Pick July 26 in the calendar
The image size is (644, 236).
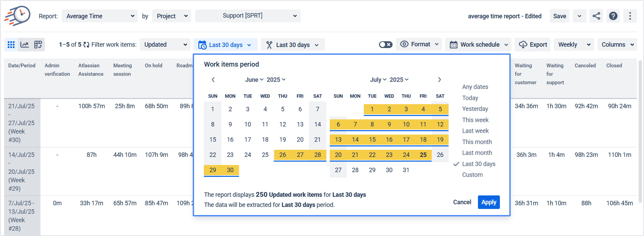point(440,155)
